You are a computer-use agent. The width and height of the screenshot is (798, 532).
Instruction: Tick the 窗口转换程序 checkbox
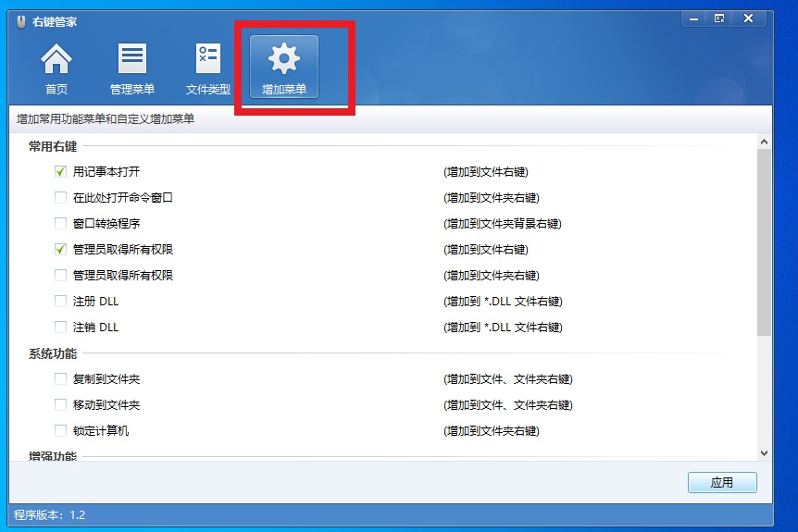[x=61, y=224]
